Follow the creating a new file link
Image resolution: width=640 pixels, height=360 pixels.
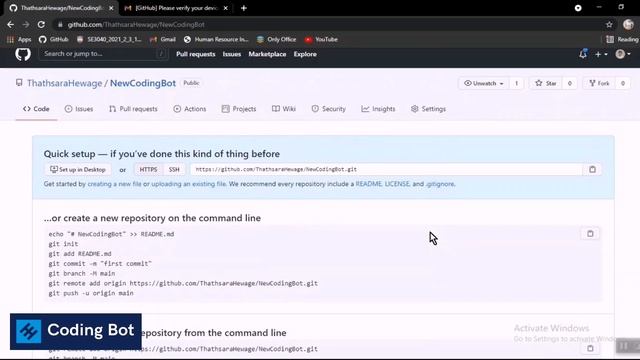click(x=114, y=184)
